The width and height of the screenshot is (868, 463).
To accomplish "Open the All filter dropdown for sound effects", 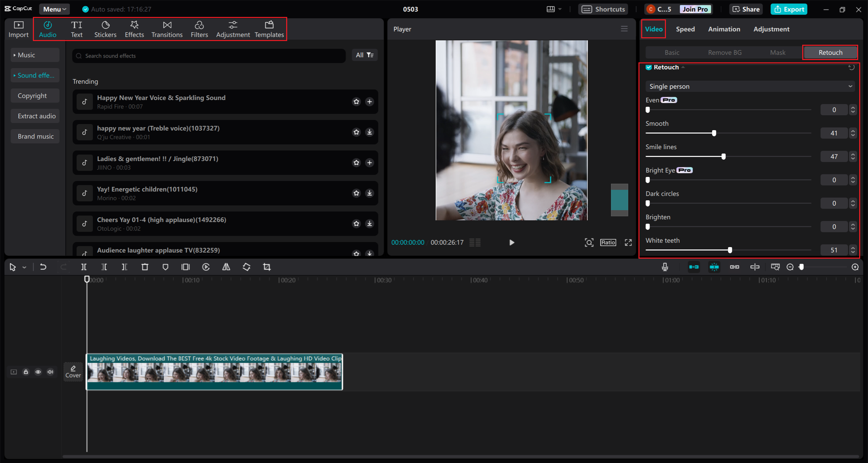I will (x=364, y=55).
